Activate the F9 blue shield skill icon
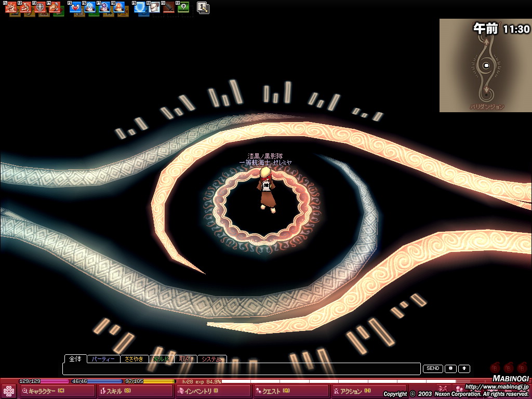The height and width of the screenshot is (399, 532). pos(140,7)
